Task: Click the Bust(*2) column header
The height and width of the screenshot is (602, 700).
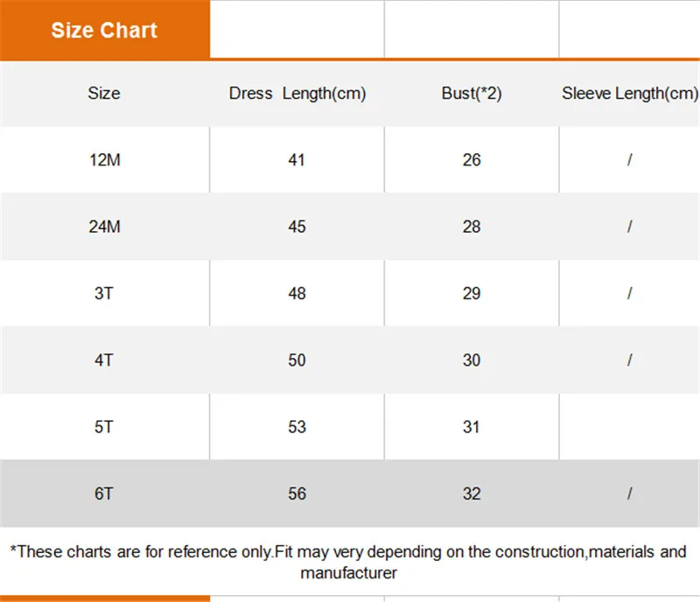Action: click(x=472, y=94)
